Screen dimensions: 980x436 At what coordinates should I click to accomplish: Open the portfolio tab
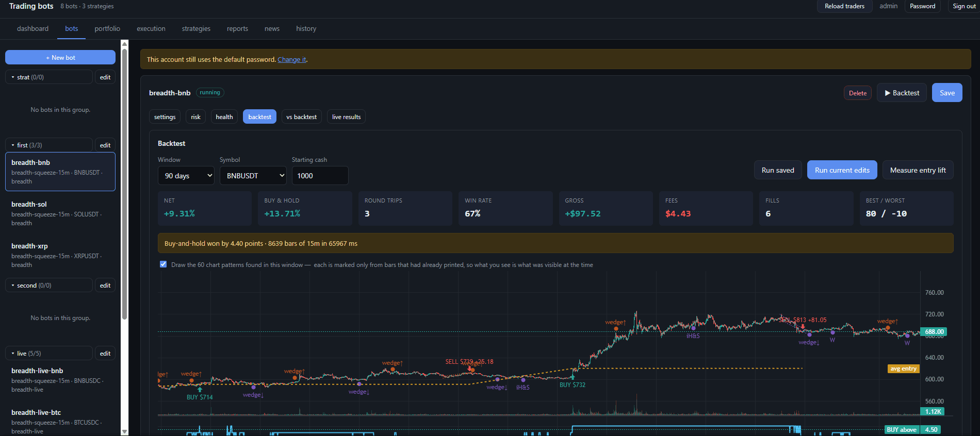point(107,28)
